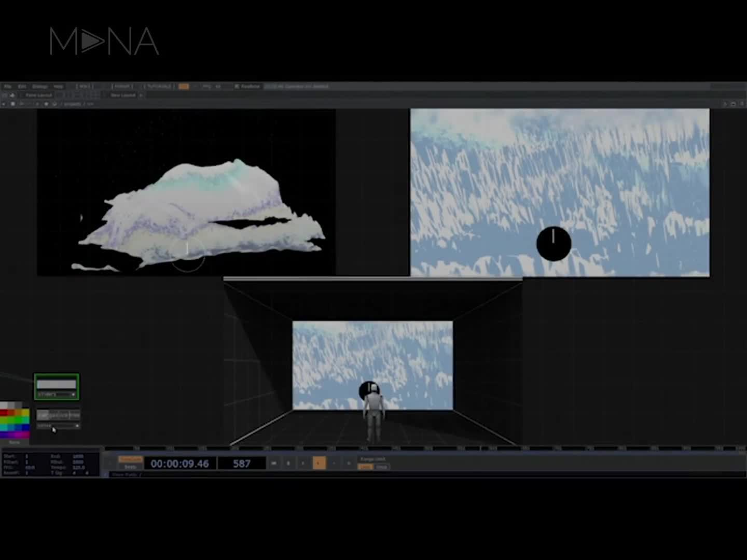Reset timeline to start
This screenshot has height=560, width=747.
[x=274, y=463]
